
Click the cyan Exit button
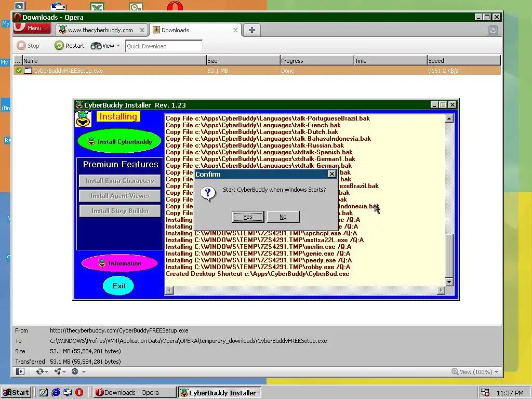coord(119,286)
